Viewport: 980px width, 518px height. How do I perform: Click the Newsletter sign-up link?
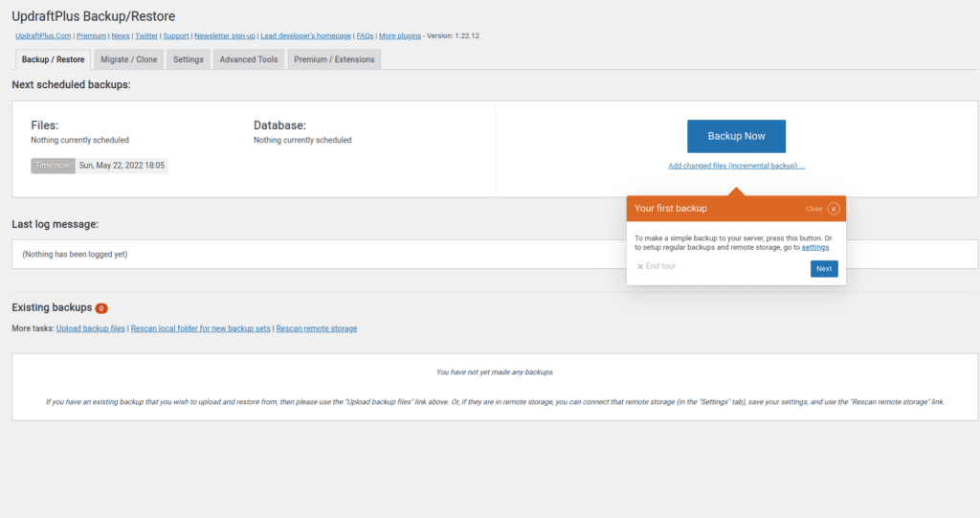pyautogui.click(x=224, y=35)
